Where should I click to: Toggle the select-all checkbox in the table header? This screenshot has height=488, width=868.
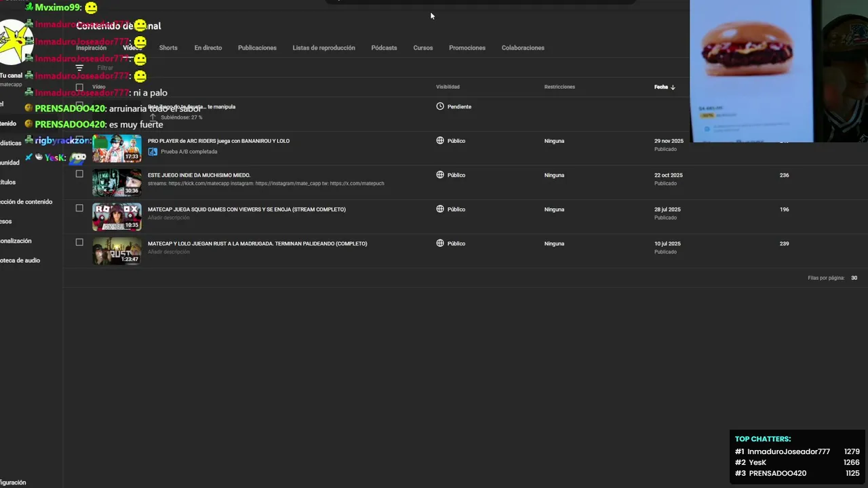(x=79, y=87)
